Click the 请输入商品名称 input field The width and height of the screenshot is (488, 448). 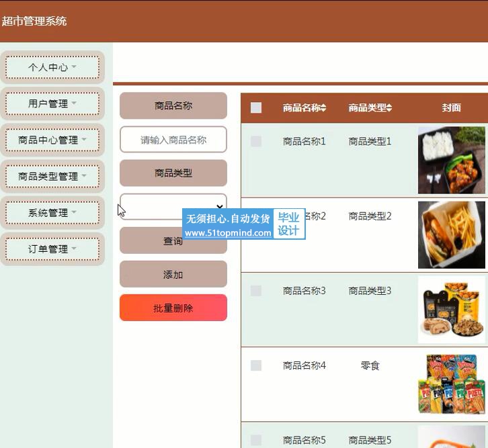click(173, 140)
